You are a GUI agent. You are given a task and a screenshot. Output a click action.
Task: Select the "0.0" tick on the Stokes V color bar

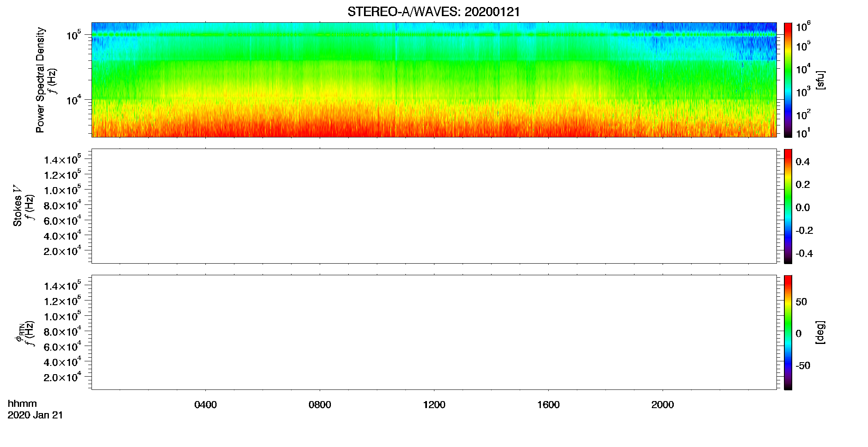coord(803,208)
